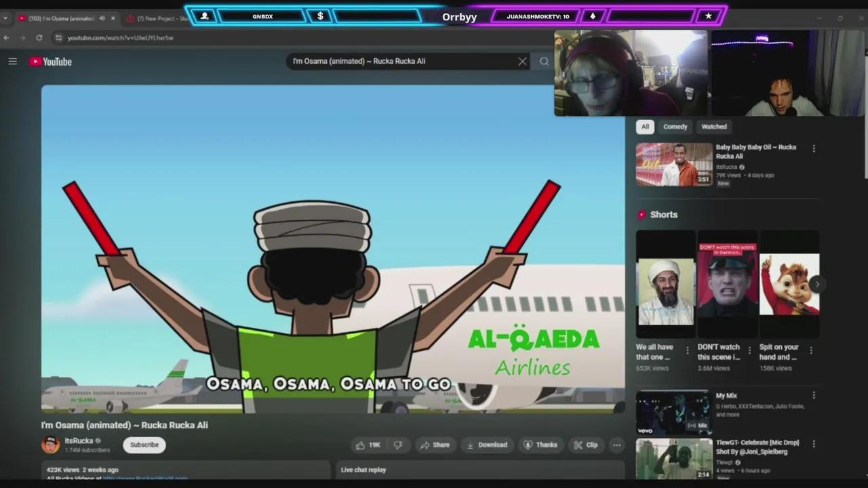Like the video with thumbs up
The image size is (868, 488).
tap(368, 445)
